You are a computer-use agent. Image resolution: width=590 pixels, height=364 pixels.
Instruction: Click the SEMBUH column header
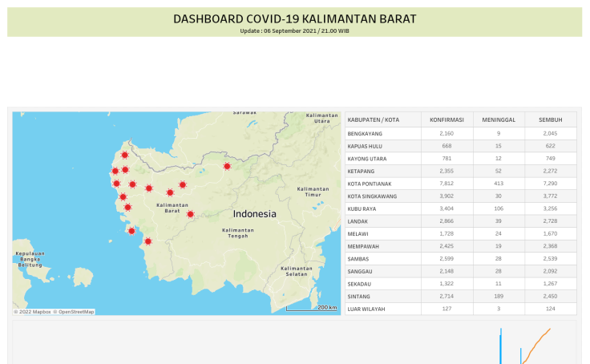pyautogui.click(x=550, y=119)
